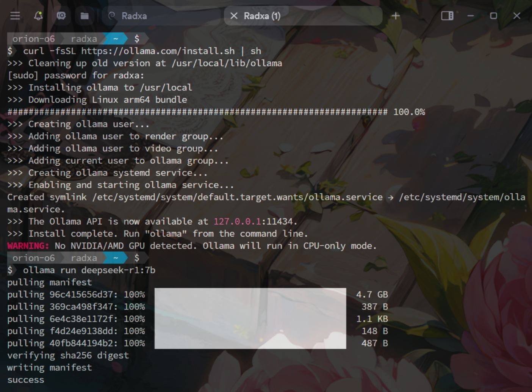The image size is (532, 392).
Task: Click the WARNING label
Action: (28, 246)
